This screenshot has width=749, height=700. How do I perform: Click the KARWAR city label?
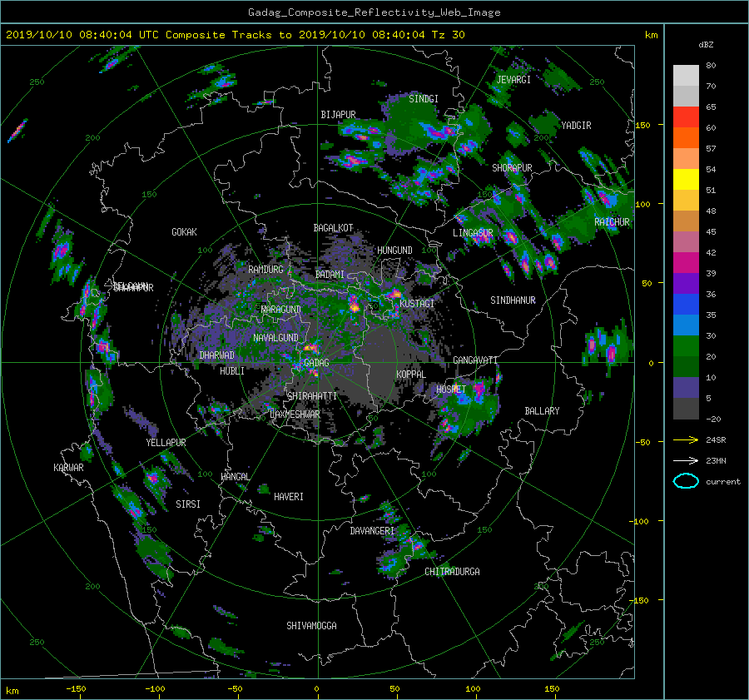68,468
